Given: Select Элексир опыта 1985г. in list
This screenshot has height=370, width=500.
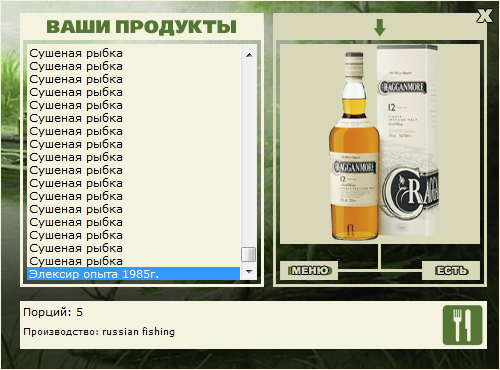Looking at the screenshot, I should (133, 274).
